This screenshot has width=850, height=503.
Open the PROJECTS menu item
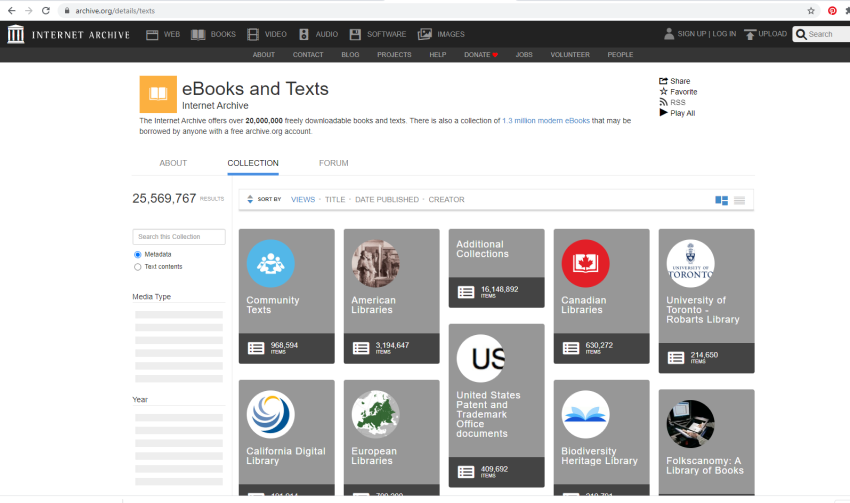click(394, 55)
